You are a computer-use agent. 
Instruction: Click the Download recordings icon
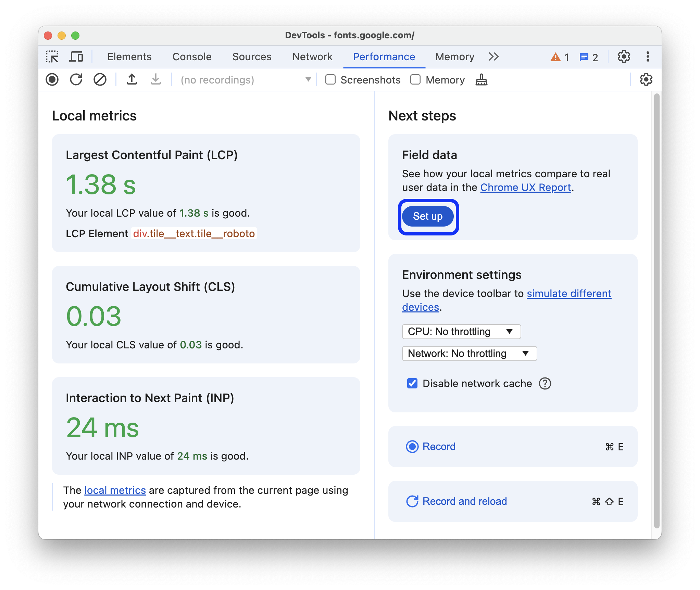pyautogui.click(x=154, y=80)
